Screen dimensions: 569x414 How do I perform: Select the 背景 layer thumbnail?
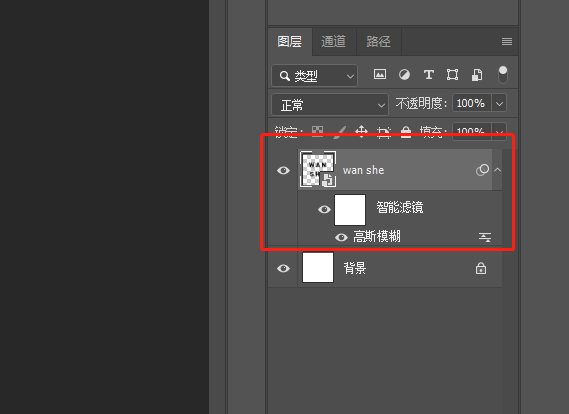pyautogui.click(x=318, y=267)
